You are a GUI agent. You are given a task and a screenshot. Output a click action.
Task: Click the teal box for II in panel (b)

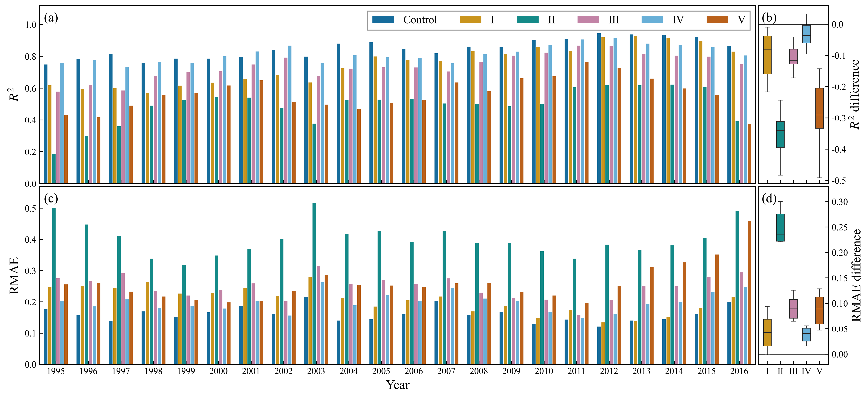tap(780, 135)
